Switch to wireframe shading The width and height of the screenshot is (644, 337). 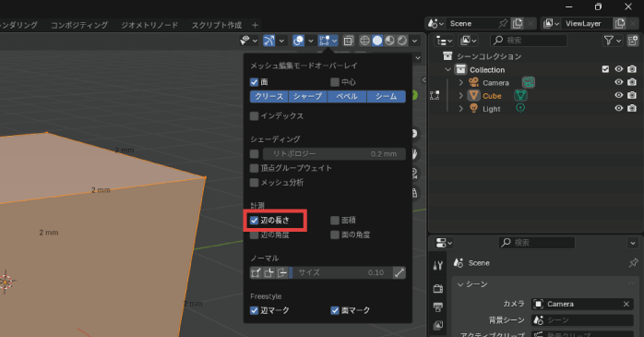[x=364, y=41]
